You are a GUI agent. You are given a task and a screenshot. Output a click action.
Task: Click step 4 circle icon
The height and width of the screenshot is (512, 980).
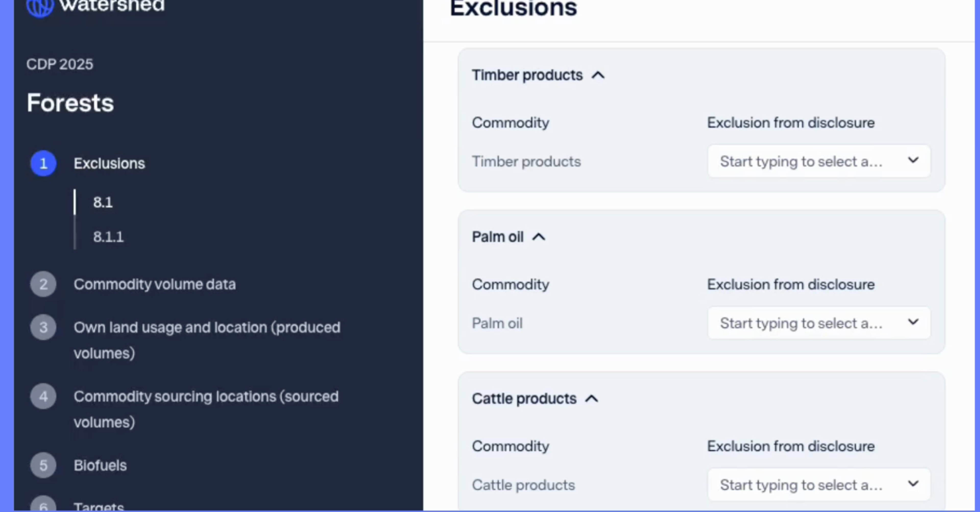click(43, 396)
